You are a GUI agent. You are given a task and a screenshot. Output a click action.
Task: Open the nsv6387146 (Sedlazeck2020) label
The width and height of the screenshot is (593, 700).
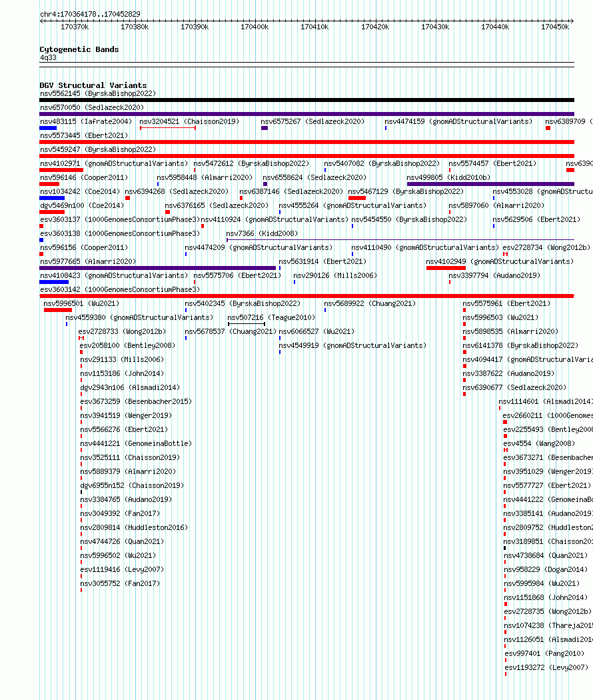click(x=291, y=191)
